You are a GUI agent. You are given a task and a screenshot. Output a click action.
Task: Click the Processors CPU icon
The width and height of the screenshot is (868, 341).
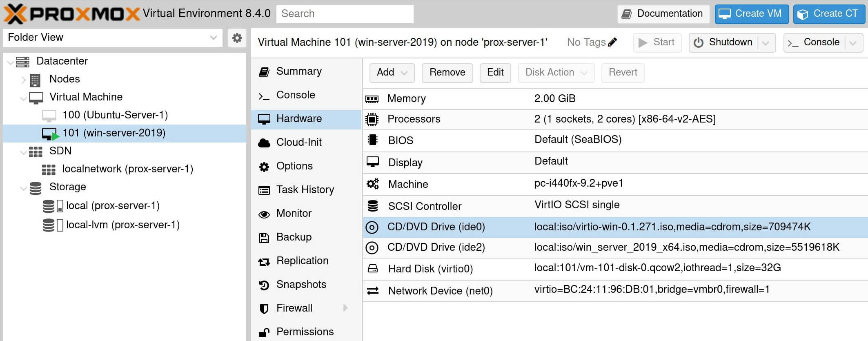372,119
